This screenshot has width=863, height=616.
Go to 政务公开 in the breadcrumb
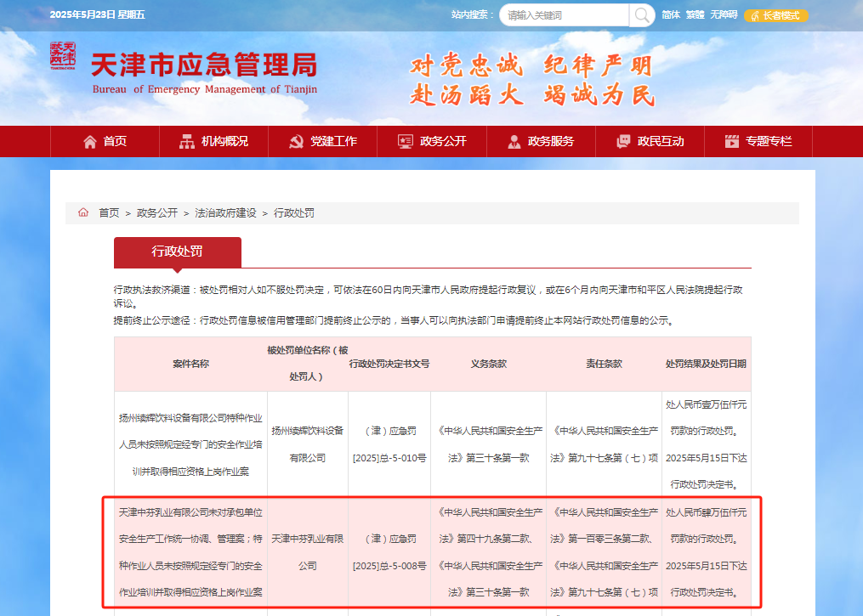pyautogui.click(x=156, y=213)
